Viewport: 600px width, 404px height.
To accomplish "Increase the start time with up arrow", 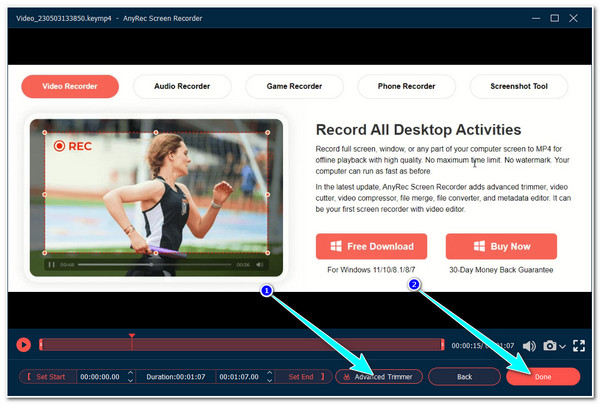I will [130, 373].
